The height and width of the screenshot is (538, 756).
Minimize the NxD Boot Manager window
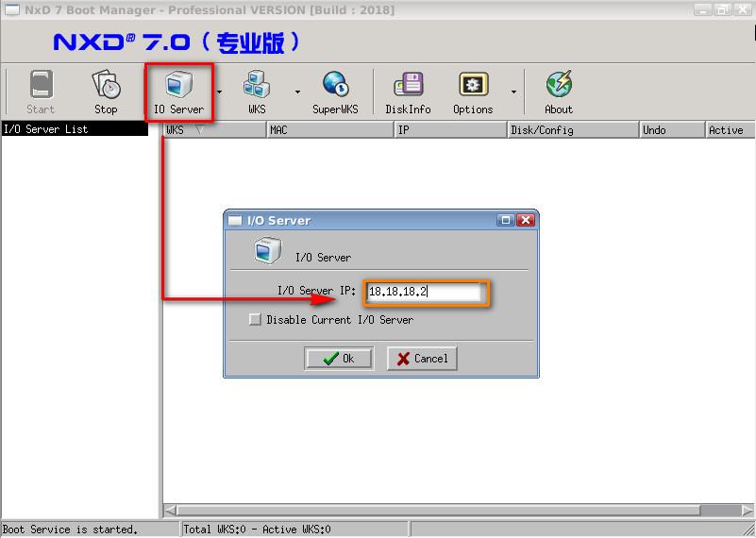[702, 9]
